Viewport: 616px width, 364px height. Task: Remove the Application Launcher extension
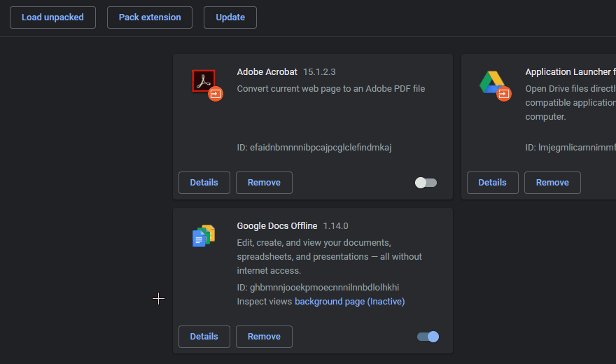click(552, 183)
